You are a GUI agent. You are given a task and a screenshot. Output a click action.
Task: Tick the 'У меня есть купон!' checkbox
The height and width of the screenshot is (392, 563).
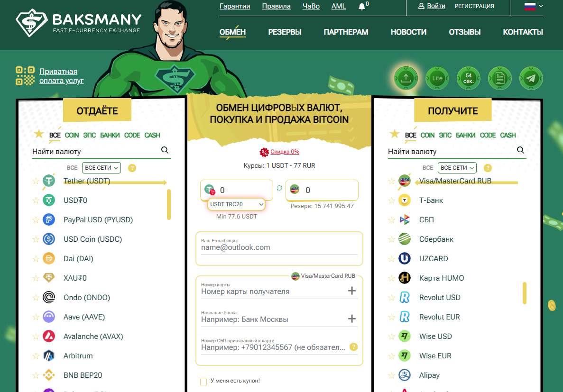pyautogui.click(x=203, y=382)
